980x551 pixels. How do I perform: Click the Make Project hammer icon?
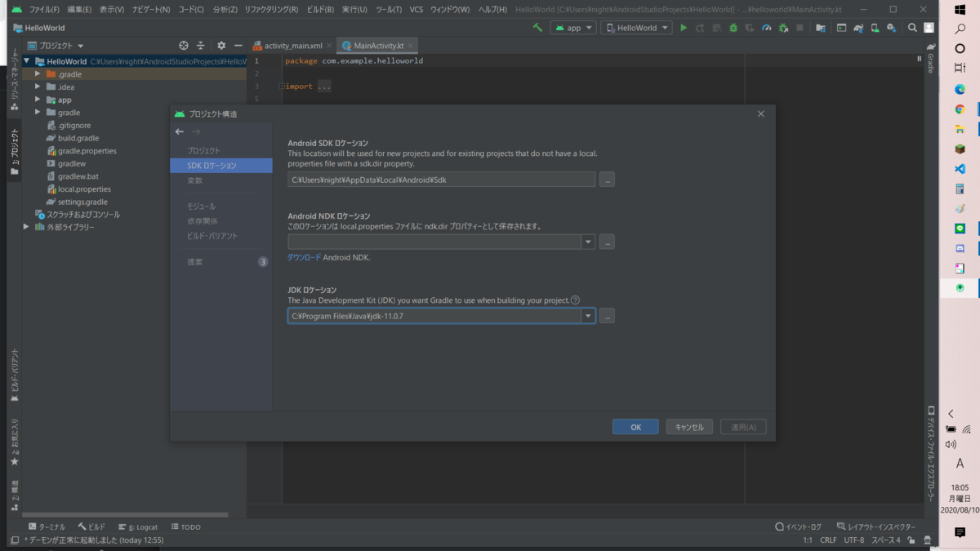537,28
